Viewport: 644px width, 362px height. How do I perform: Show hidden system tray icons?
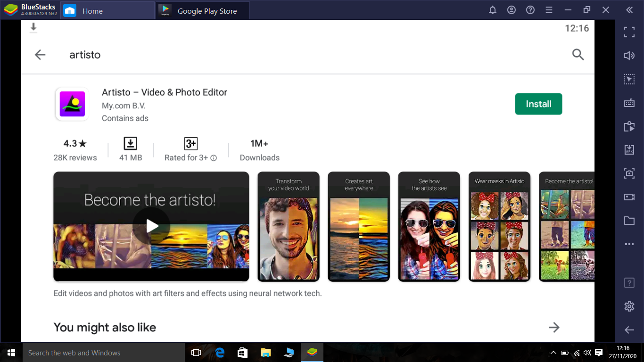click(553, 353)
